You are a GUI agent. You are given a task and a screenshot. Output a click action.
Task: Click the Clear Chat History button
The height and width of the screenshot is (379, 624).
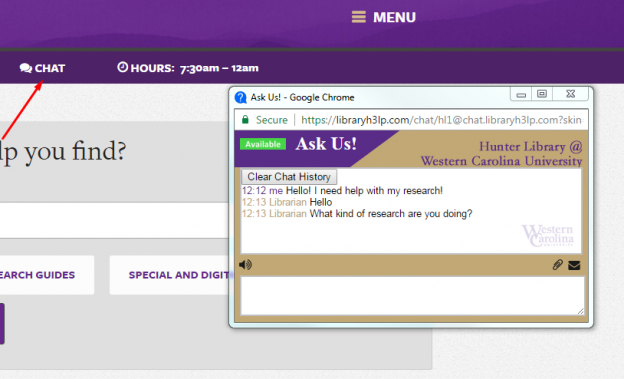coord(289,176)
